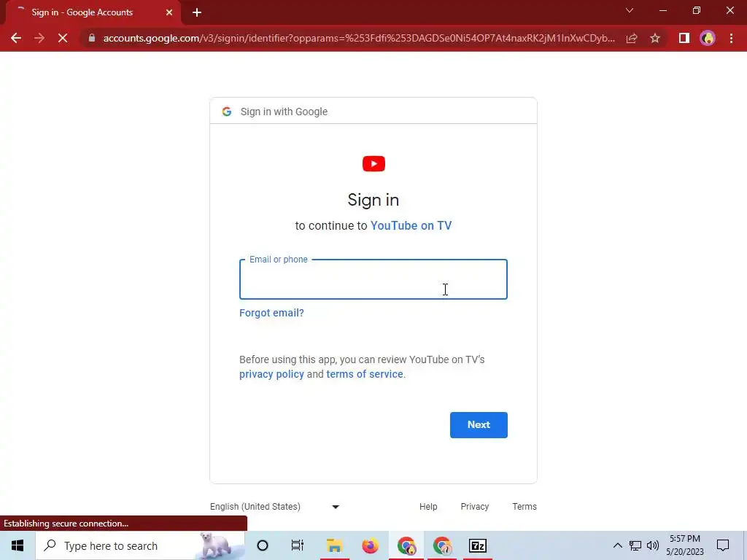
Task: Click the Forgot email? link
Action: (x=271, y=313)
